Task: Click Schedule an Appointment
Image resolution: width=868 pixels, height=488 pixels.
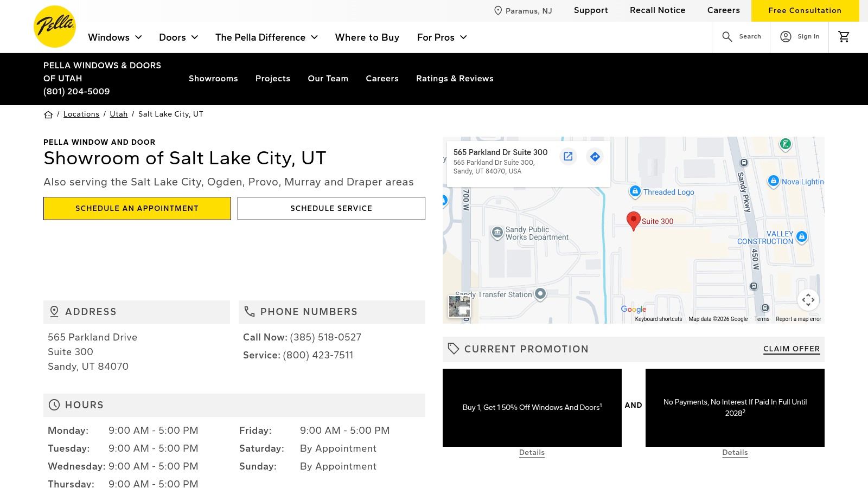Action: pos(137,208)
